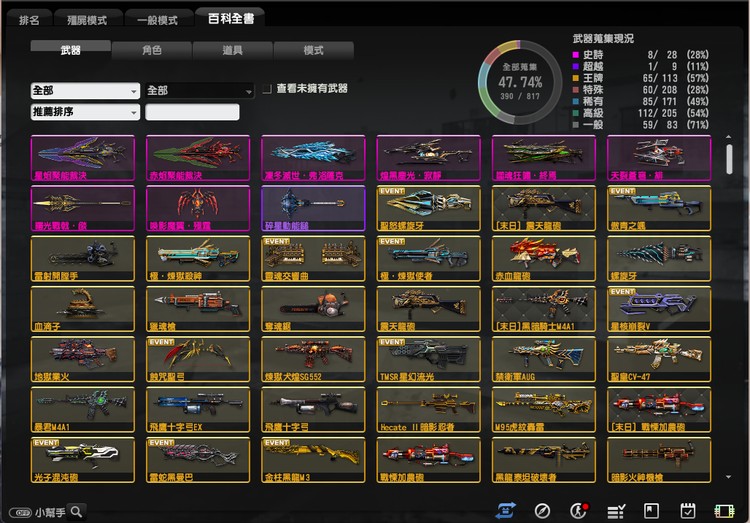The image size is (750, 523).
Task: Open the calendar check icon
Action: point(688,511)
